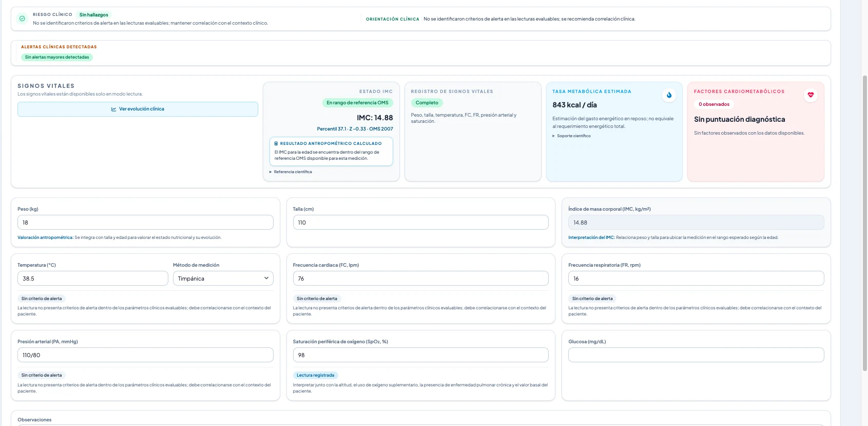Click the Talla (cm) input field

(420, 223)
